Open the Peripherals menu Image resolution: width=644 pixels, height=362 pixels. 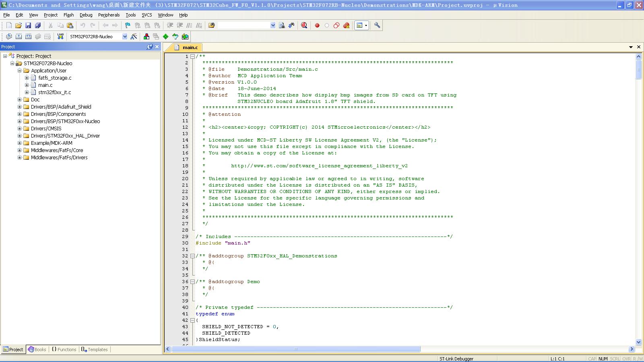coord(109,15)
